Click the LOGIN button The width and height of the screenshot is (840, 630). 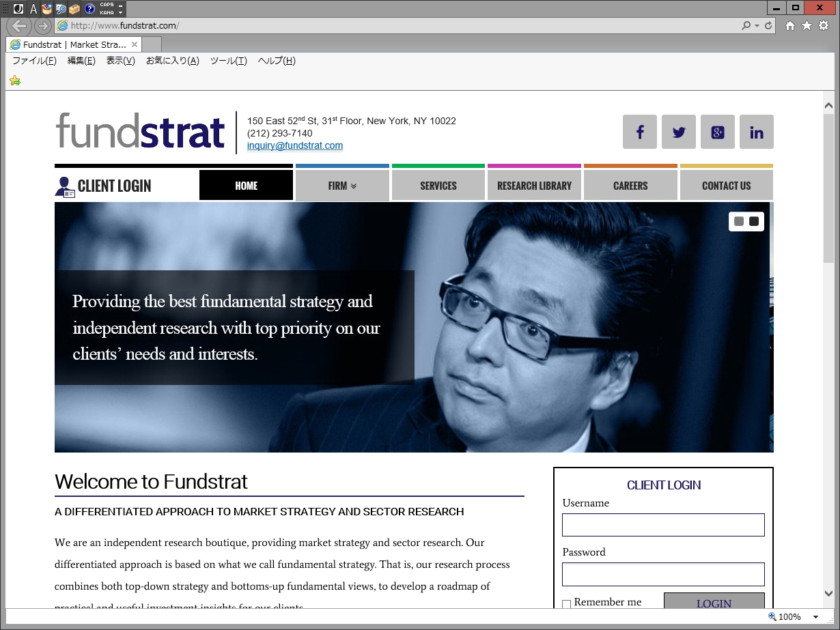point(714,601)
